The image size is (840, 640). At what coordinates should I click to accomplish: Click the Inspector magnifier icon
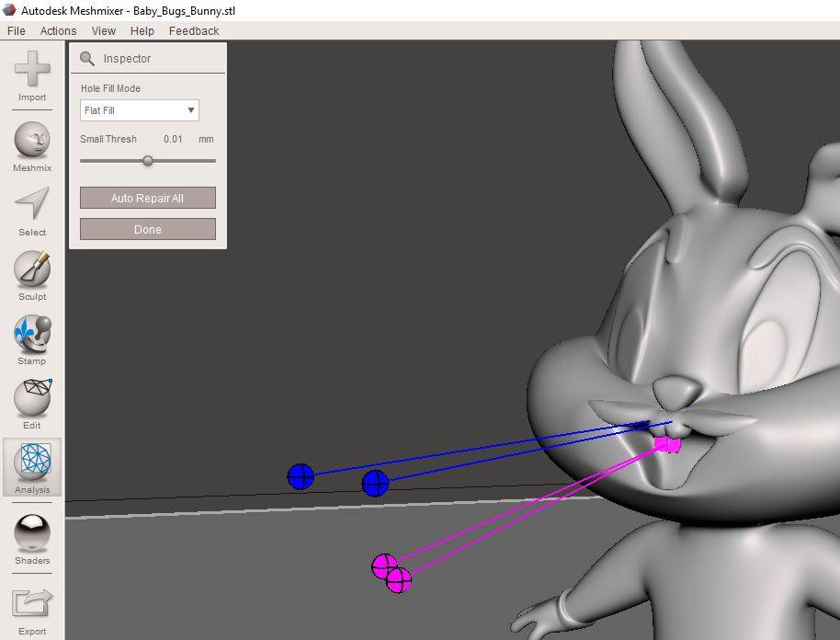[x=86, y=59]
